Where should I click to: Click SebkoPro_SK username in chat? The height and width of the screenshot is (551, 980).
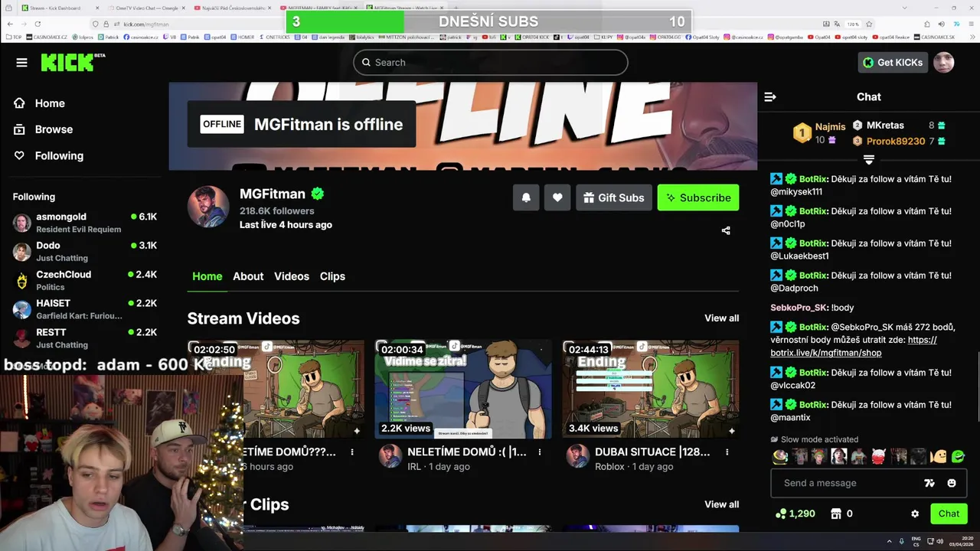click(x=799, y=308)
